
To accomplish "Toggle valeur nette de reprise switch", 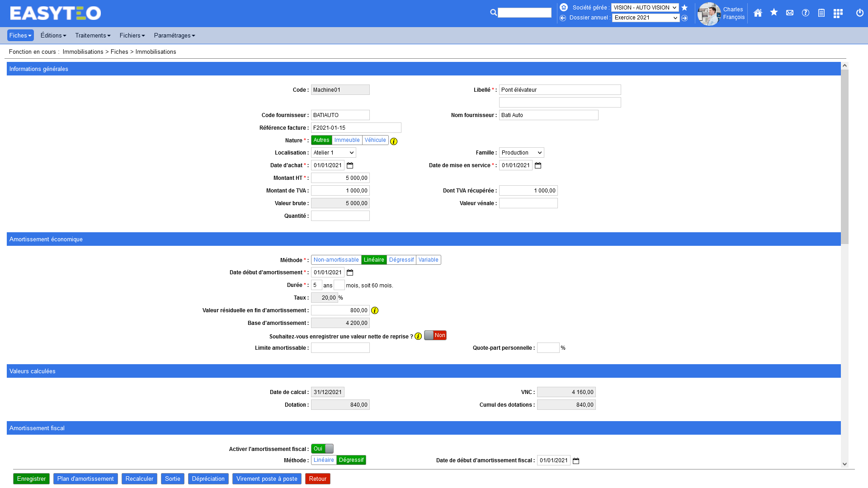I will point(435,335).
